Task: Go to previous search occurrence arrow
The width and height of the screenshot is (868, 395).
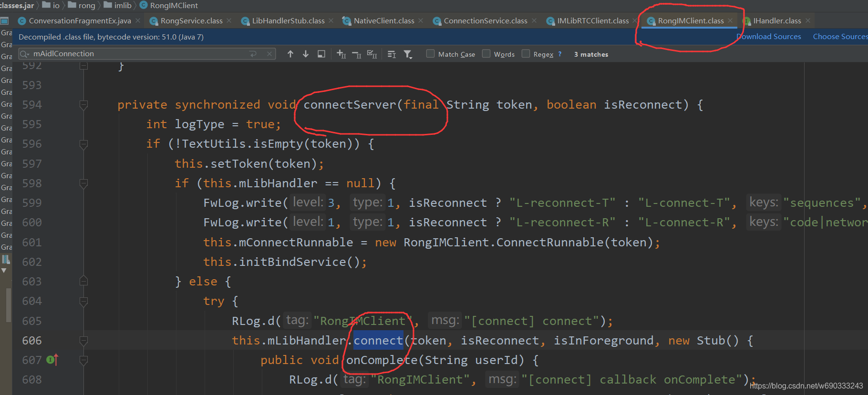Action: click(x=290, y=54)
